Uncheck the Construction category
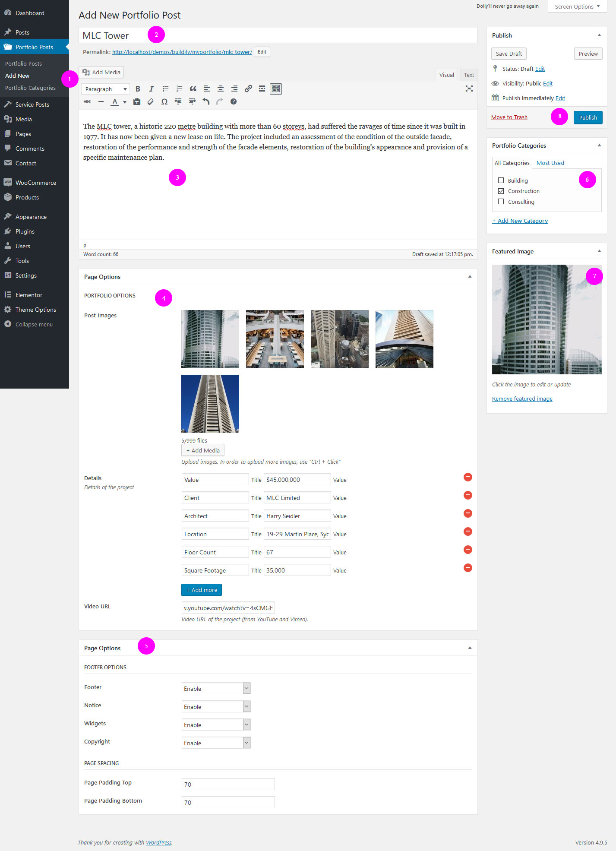 (x=501, y=191)
